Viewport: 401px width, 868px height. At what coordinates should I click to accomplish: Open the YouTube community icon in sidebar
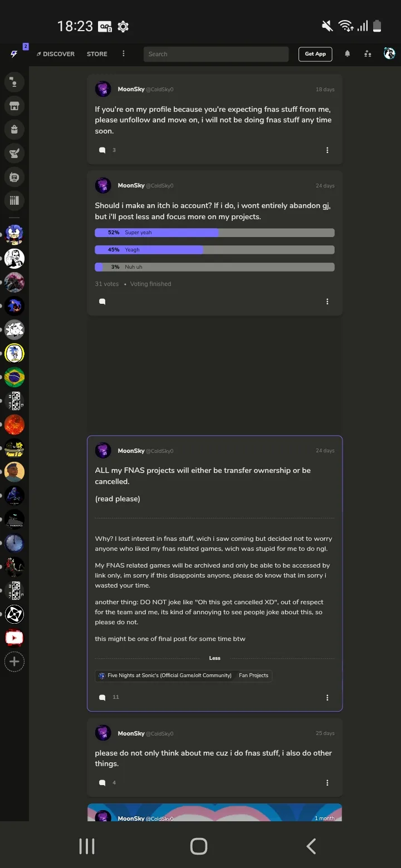click(14, 638)
